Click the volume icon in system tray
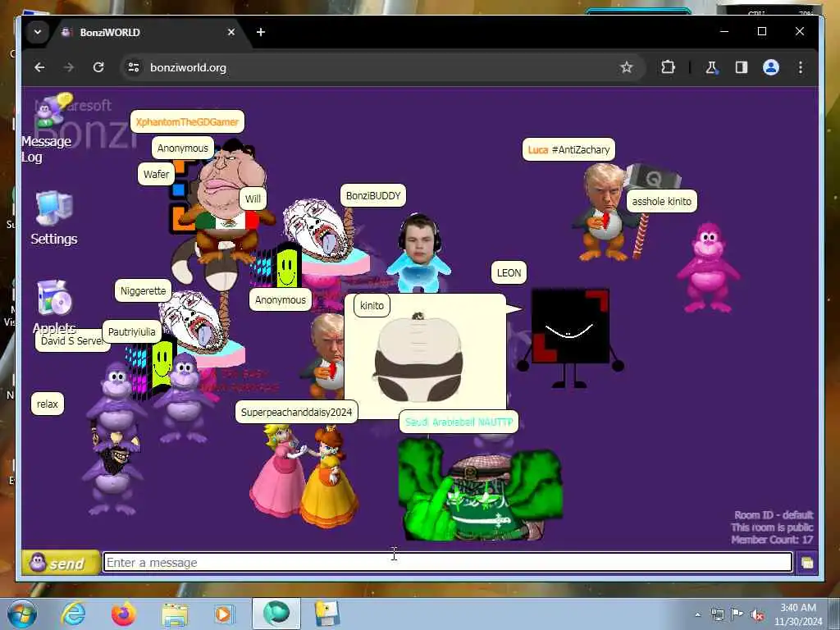This screenshot has height=630, width=840. tap(757, 614)
